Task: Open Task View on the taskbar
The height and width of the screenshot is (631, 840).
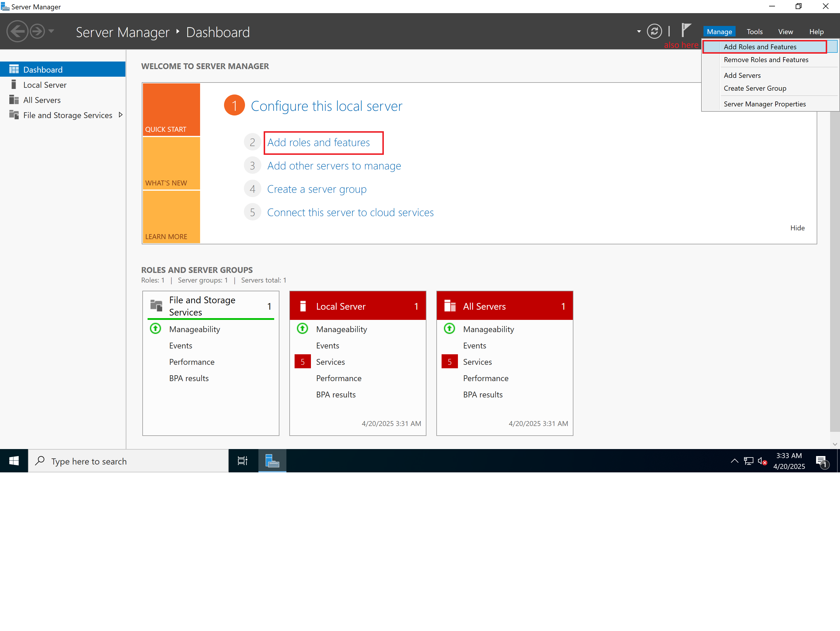Action: [243, 461]
